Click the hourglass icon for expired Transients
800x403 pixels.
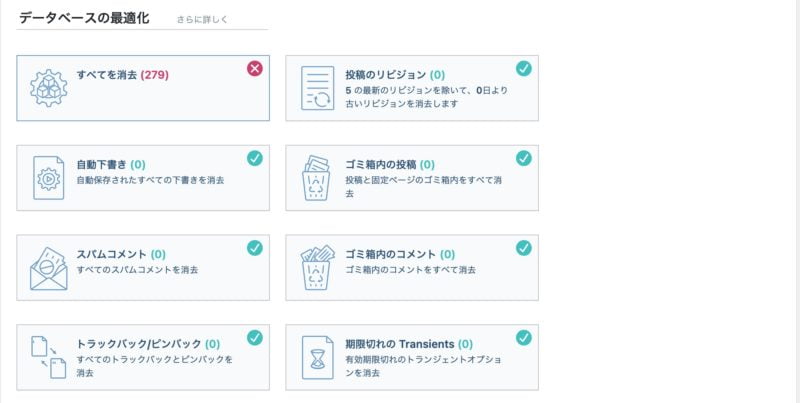click(317, 357)
